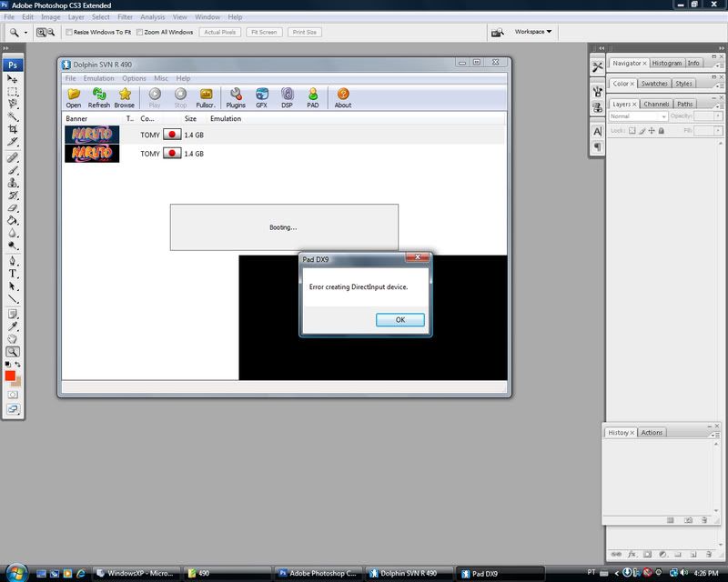Click OK in Pad DX9 error dialog
Screen dimensions: 728x582
pos(400,320)
